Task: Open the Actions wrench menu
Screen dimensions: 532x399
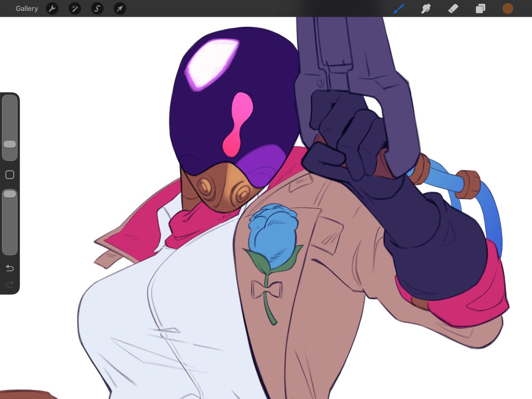Action: coord(52,8)
